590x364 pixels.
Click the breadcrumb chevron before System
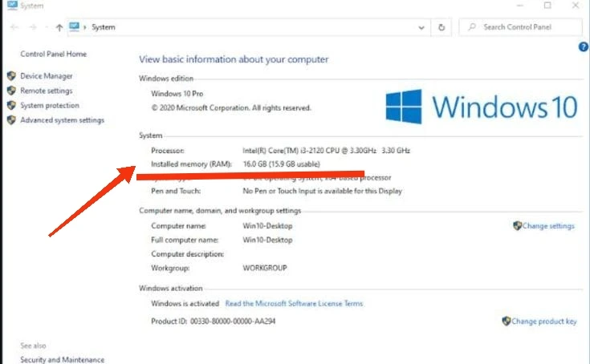(84, 27)
